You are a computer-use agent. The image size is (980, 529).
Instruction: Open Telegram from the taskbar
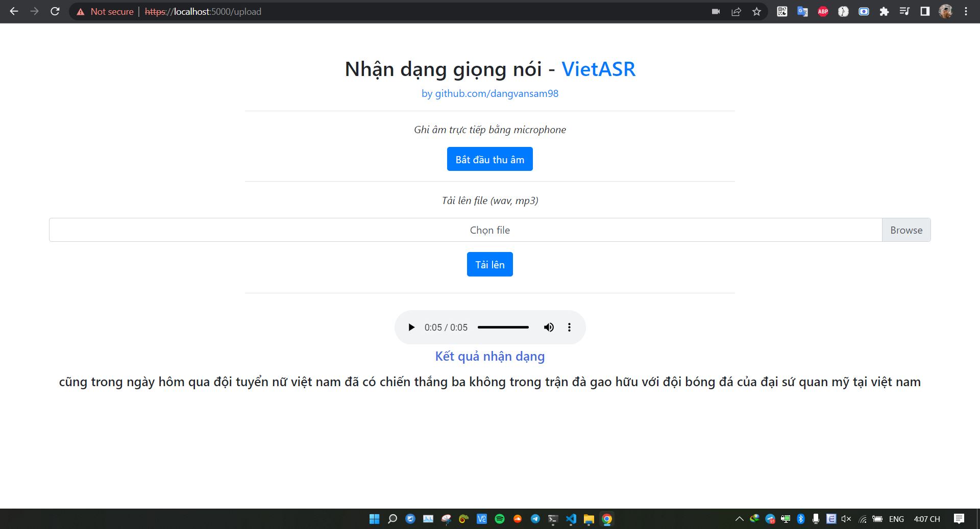(535, 519)
